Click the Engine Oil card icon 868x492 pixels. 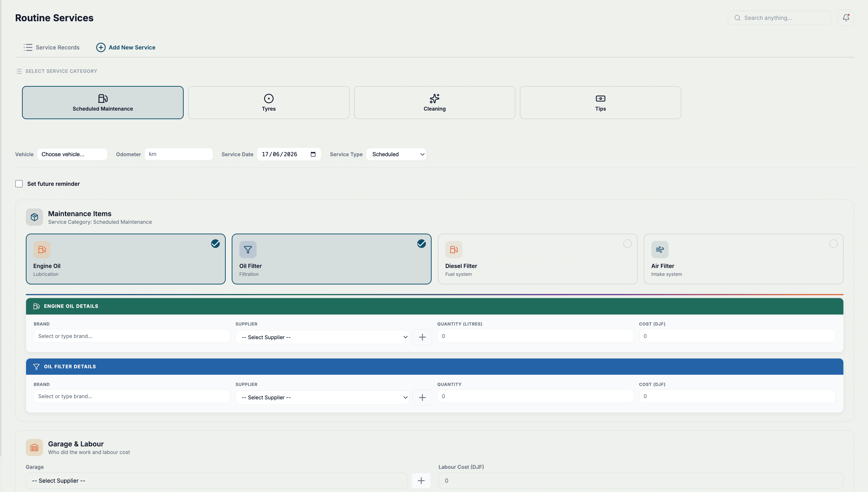pyautogui.click(x=42, y=250)
